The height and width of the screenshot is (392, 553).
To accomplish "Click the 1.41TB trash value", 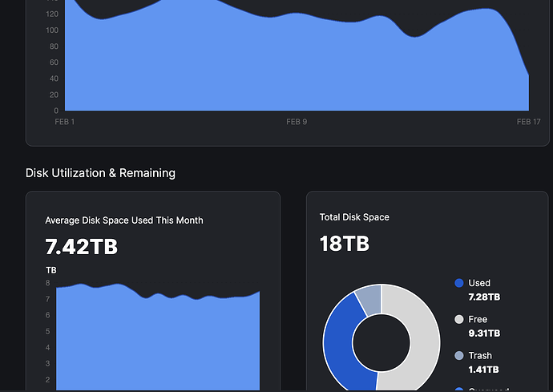I will [x=483, y=370].
